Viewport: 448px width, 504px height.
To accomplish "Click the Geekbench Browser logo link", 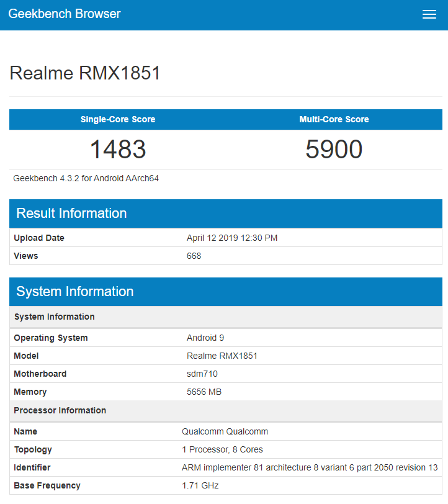I will (65, 14).
